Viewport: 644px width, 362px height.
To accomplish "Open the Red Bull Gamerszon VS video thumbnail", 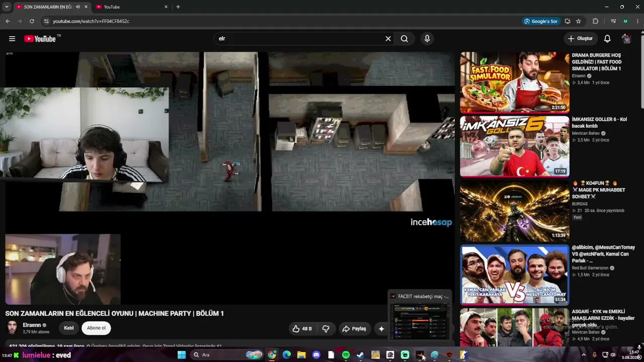I will click(515, 275).
